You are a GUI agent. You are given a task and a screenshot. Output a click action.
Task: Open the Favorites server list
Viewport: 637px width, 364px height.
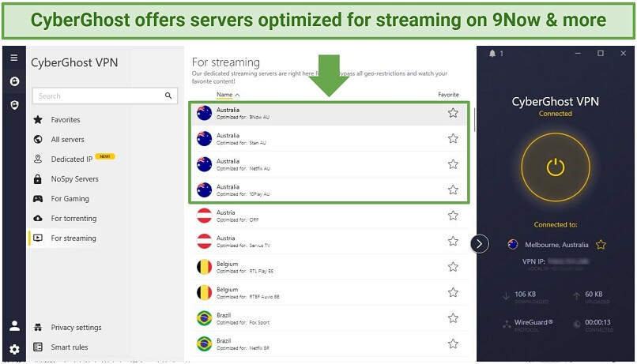pos(66,120)
